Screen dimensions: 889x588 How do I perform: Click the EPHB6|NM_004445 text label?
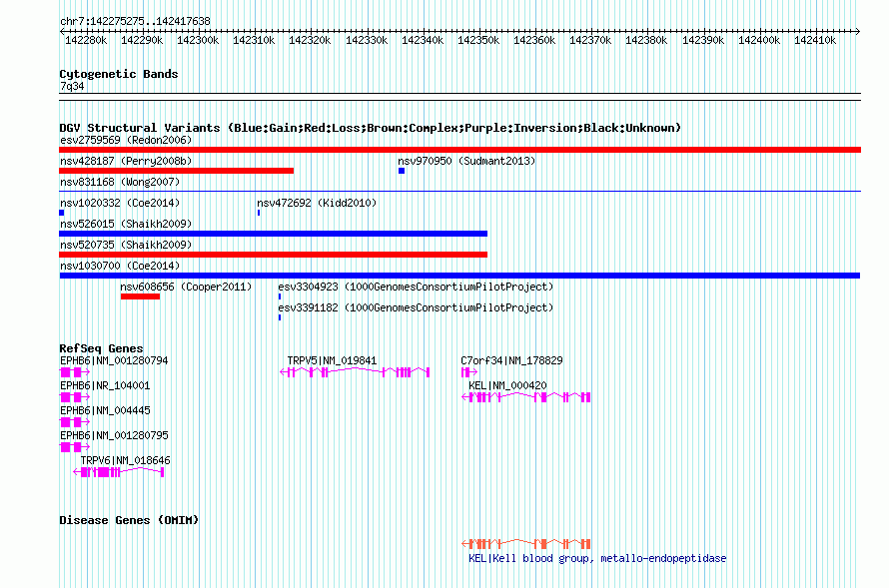tap(105, 410)
